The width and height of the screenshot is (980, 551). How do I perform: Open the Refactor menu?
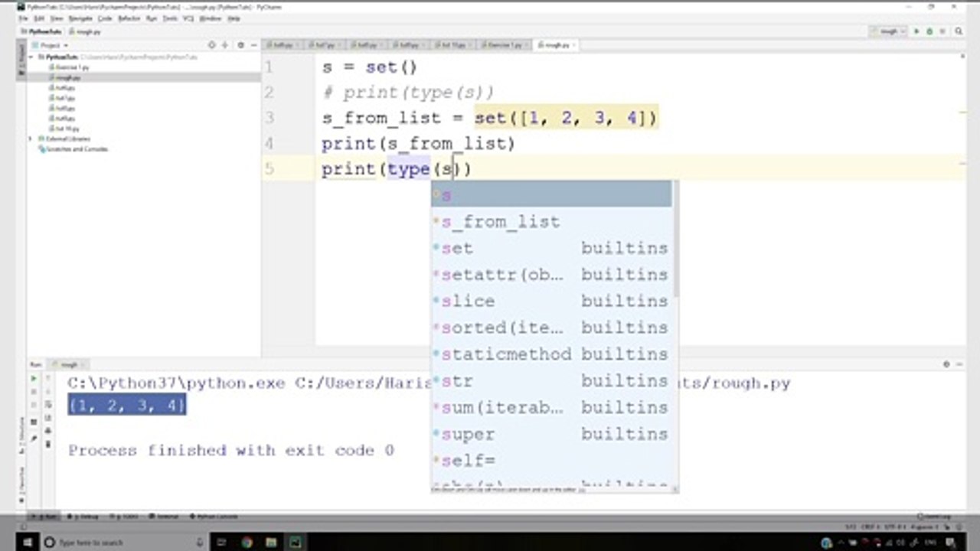129,18
